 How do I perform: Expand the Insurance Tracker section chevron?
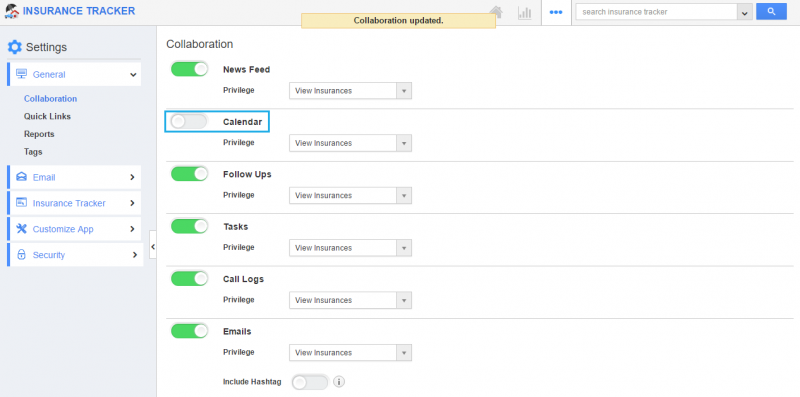pyautogui.click(x=132, y=203)
